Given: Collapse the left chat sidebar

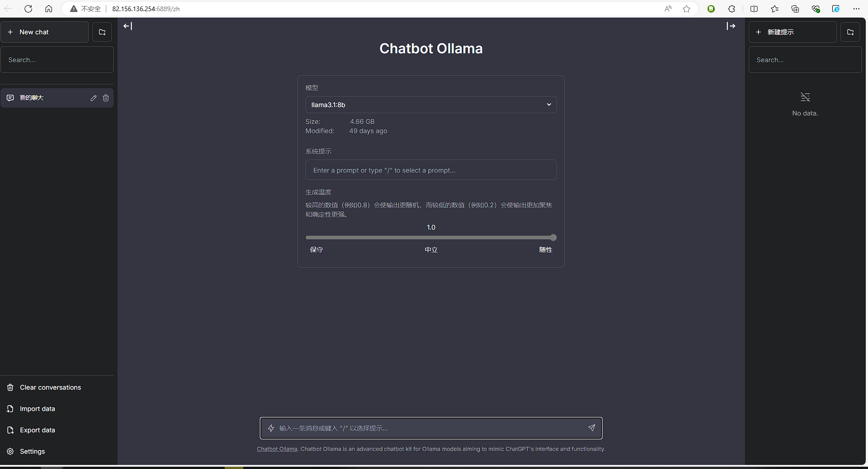Looking at the screenshot, I should tap(128, 26).
